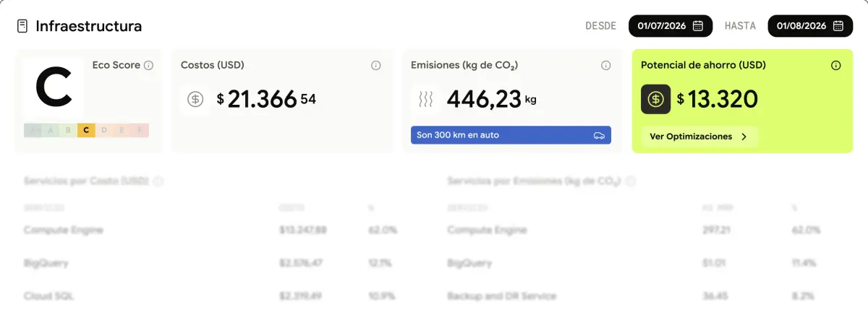This screenshot has height=318, width=868.
Task: Click the $21.366 cost value
Action: [x=267, y=99]
